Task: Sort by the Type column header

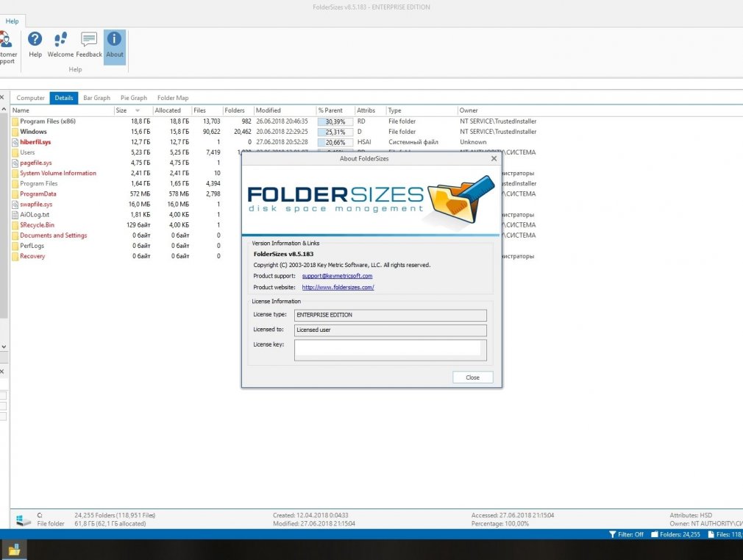Action: (422, 110)
